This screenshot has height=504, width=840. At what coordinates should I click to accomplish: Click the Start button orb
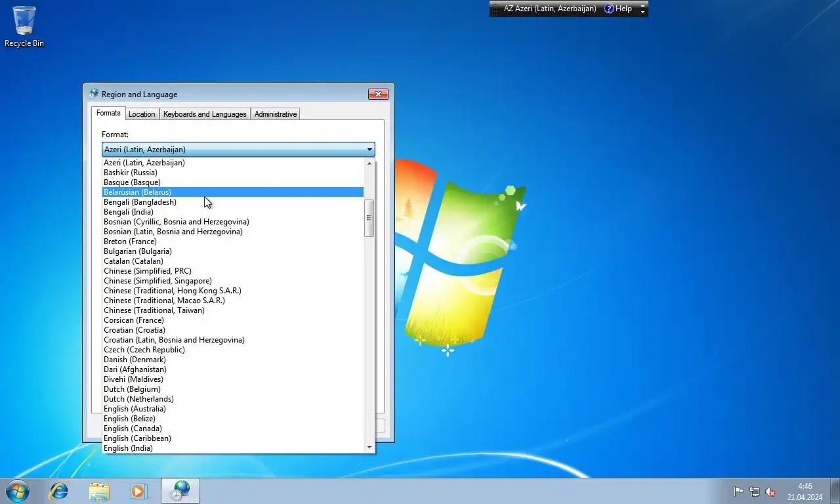click(17, 491)
